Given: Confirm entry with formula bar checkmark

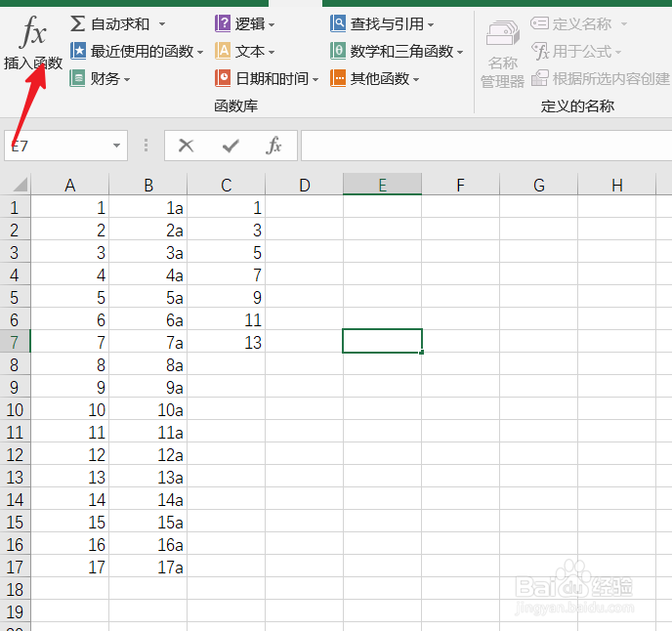Looking at the screenshot, I should [231, 146].
